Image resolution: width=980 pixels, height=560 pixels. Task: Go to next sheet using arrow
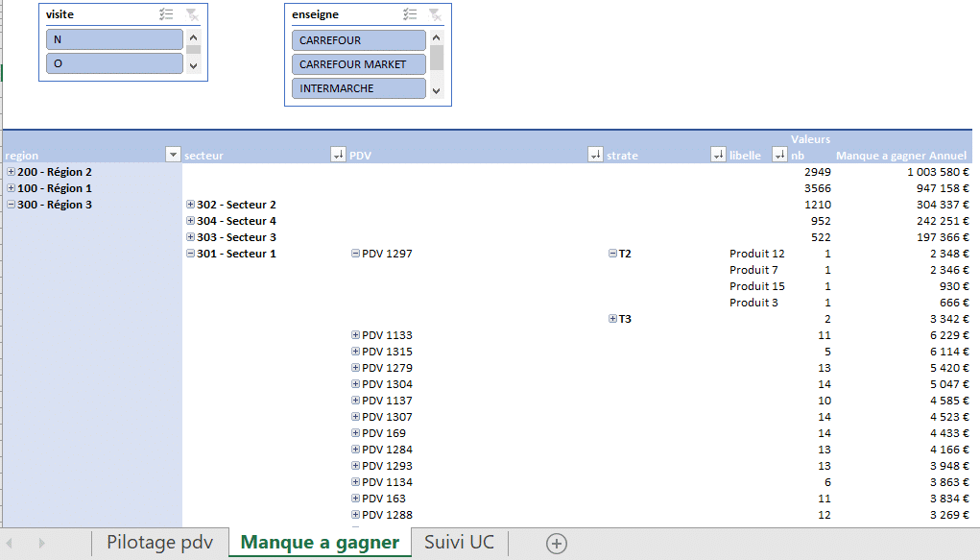[x=41, y=543]
